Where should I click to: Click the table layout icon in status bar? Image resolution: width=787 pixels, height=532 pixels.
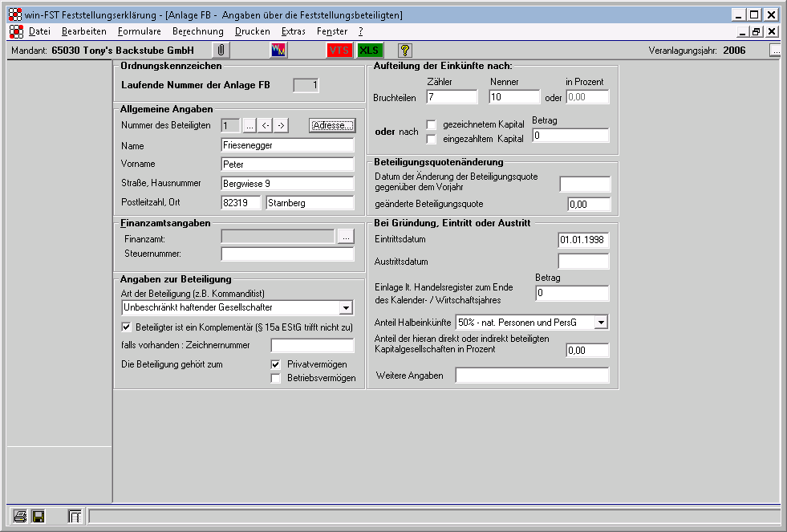click(x=75, y=517)
